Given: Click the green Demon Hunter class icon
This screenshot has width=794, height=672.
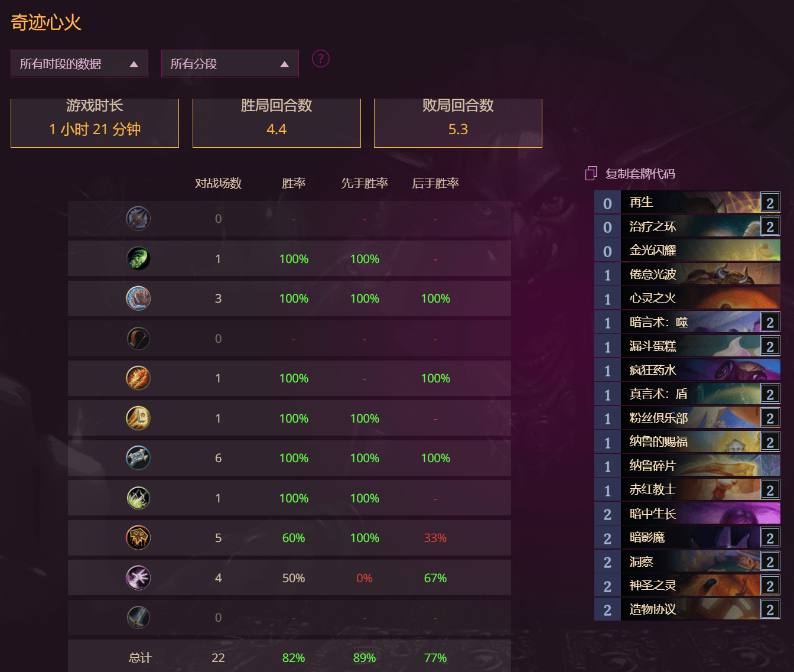Looking at the screenshot, I should click(138, 258).
